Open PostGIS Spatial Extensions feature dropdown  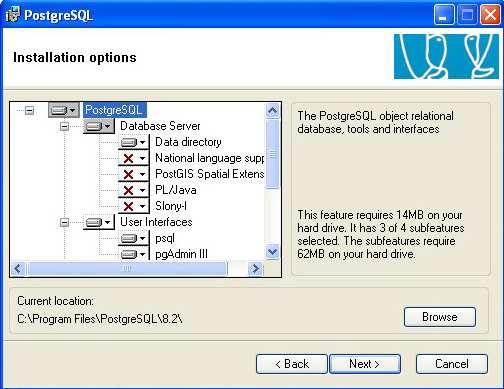[x=134, y=174]
